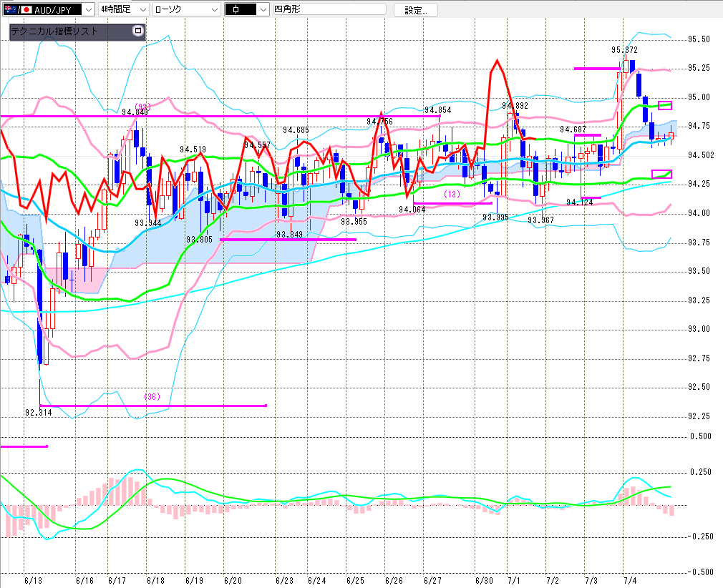This screenshot has height=588, width=723.
Task: Click the 95.00 price axis value
Action: pyautogui.click(x=699, y=97)
